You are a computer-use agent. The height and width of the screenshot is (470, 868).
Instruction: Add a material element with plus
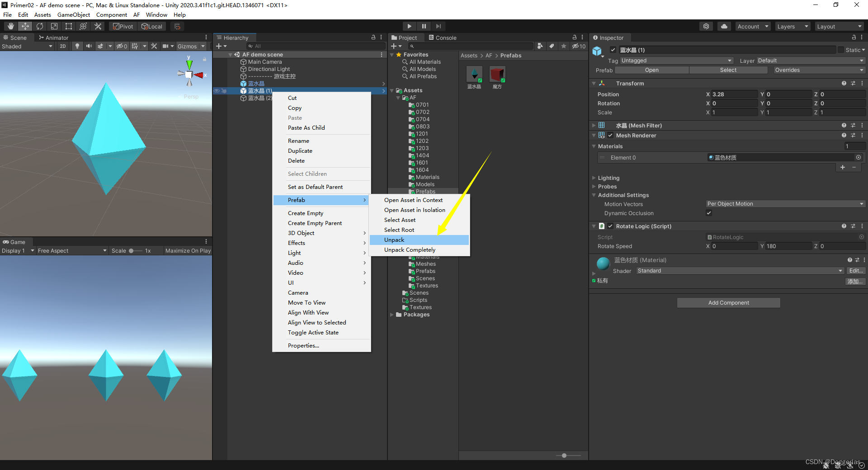[x=843, y=167]
